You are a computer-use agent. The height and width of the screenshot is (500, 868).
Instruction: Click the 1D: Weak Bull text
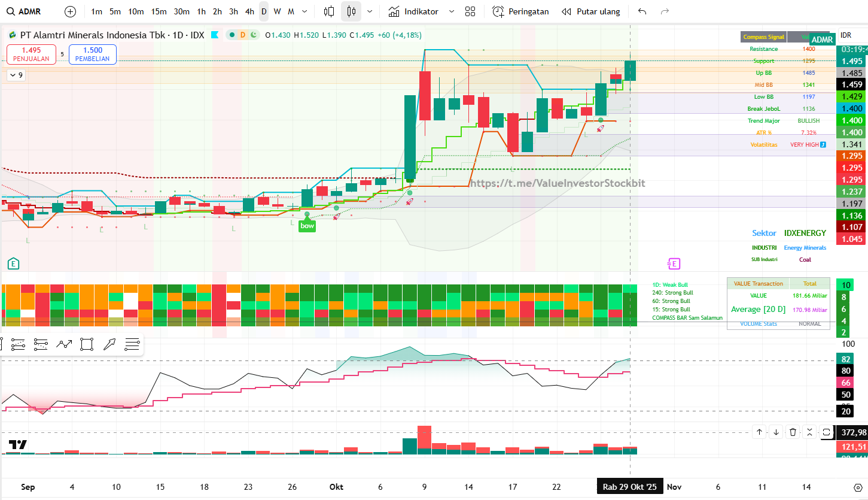pyautogui.click(x=671, y=284)
